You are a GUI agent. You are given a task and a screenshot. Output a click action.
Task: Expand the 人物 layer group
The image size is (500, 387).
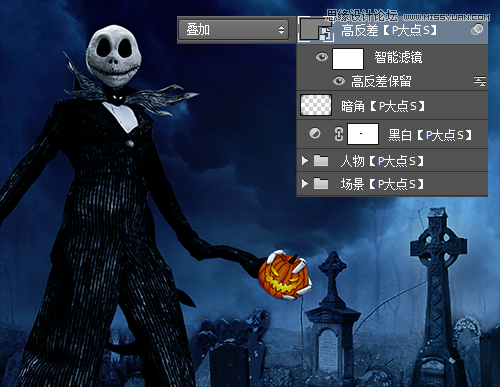[x=304, y=161]
